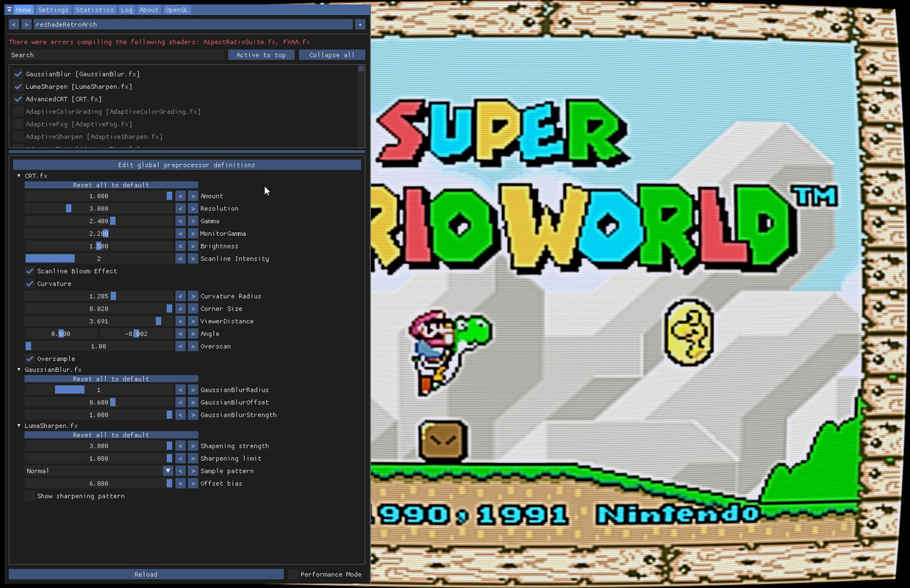Increase GaussianBlurStrength with right arrow

pos(193,415)
